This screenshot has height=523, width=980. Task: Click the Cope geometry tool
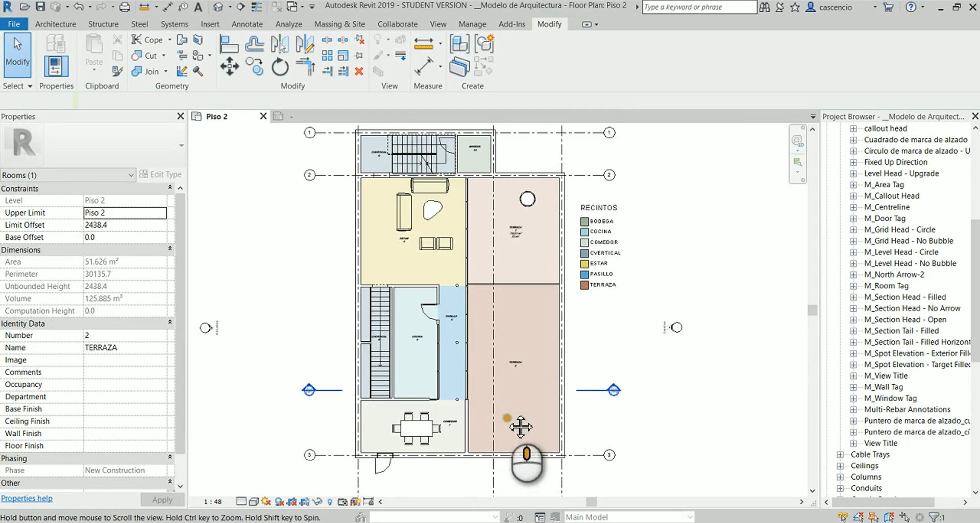click(148, 40)
